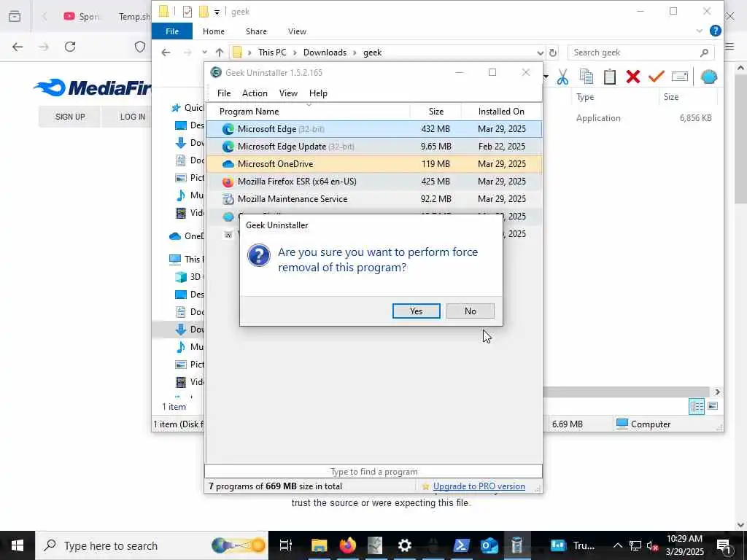
Task: Open PowerShell from the taskbar
Action: 461,545
